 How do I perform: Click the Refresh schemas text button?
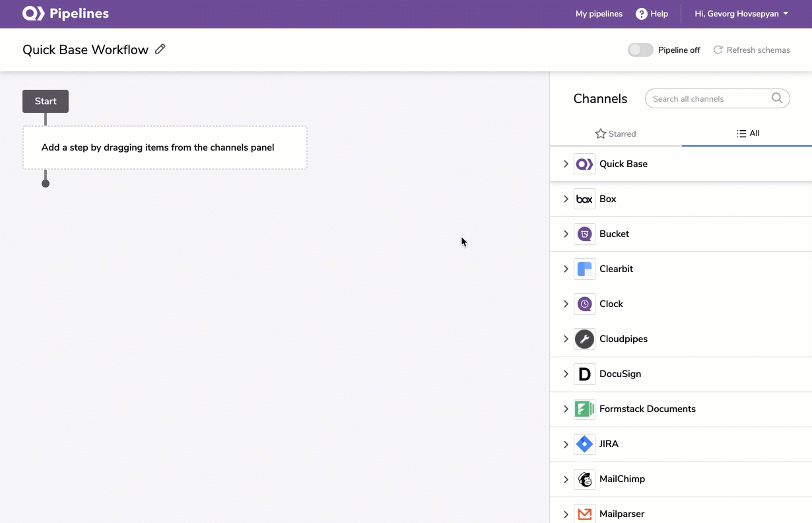tap(758, 50)
